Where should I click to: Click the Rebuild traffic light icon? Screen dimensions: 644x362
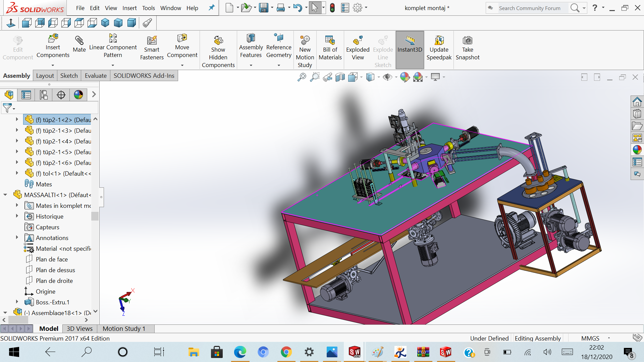coord(332,8)
